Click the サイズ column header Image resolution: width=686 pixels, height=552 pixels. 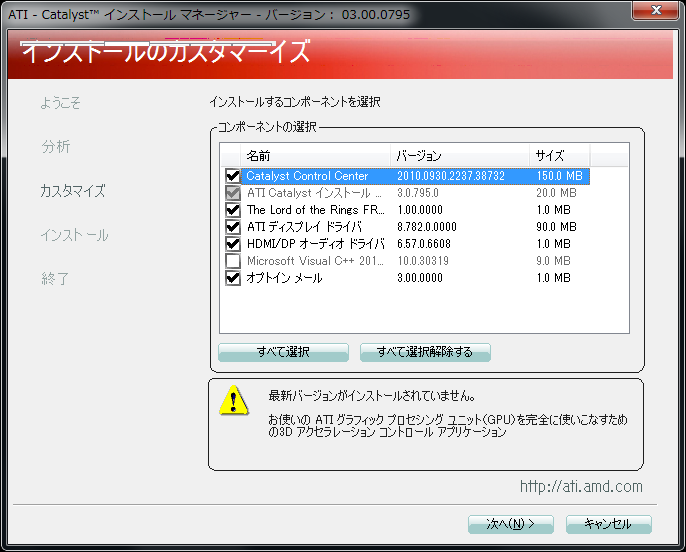559,156
